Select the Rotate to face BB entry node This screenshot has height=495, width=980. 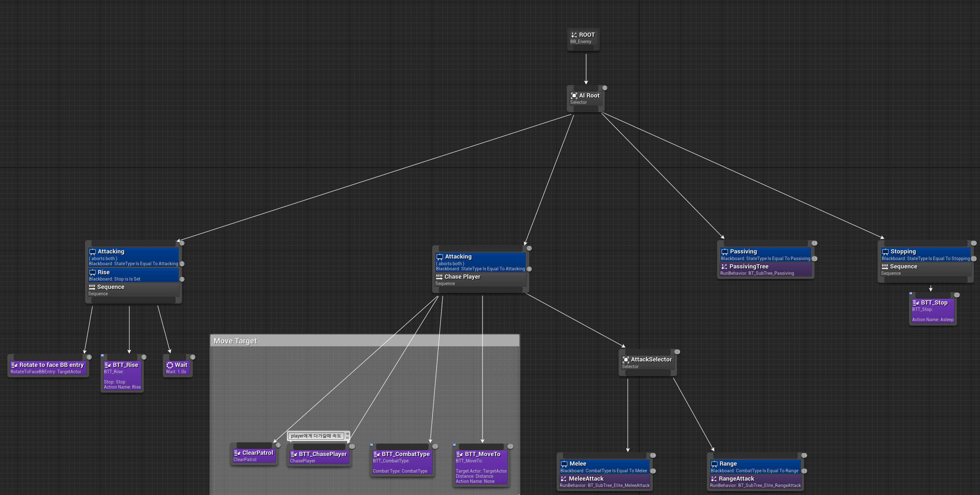tap(48, 367)
